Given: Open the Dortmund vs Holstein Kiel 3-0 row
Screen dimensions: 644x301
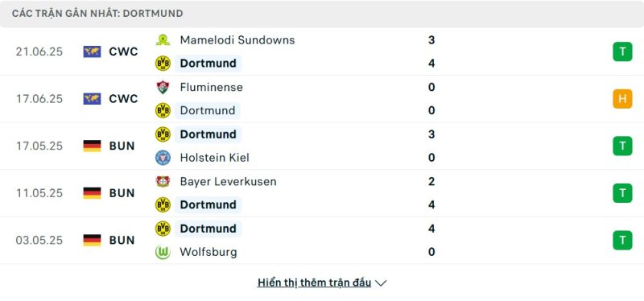Looking at the screenshot, I should tap(322, 146).
